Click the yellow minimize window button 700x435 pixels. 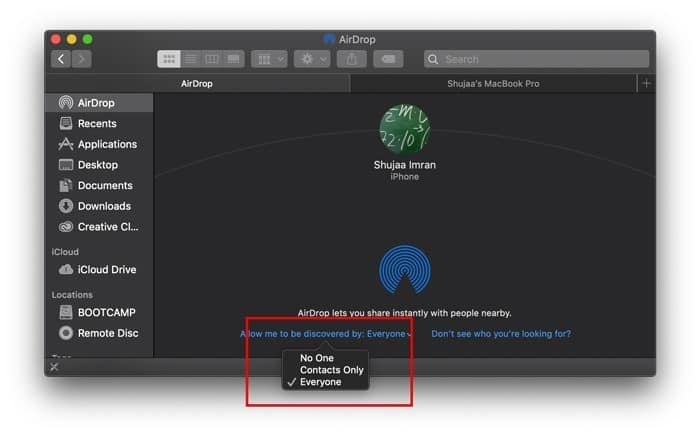click(71, 39)
